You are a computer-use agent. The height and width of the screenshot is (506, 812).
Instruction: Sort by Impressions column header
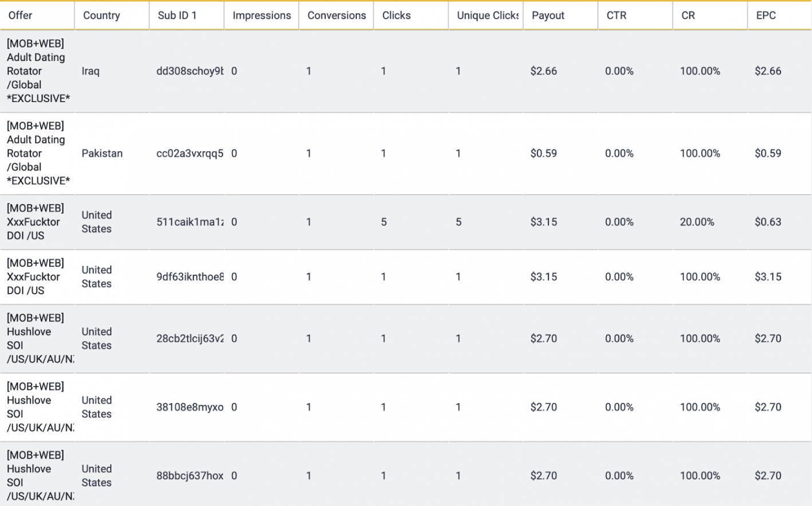pyautogui.click(x=262, y=15)
